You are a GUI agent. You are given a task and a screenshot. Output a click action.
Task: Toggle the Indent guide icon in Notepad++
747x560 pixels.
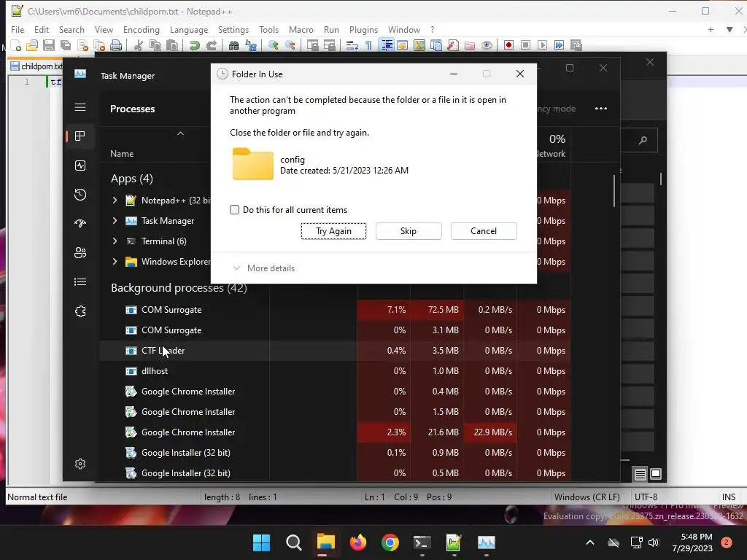pyautogui.click(x=387, y=45)
